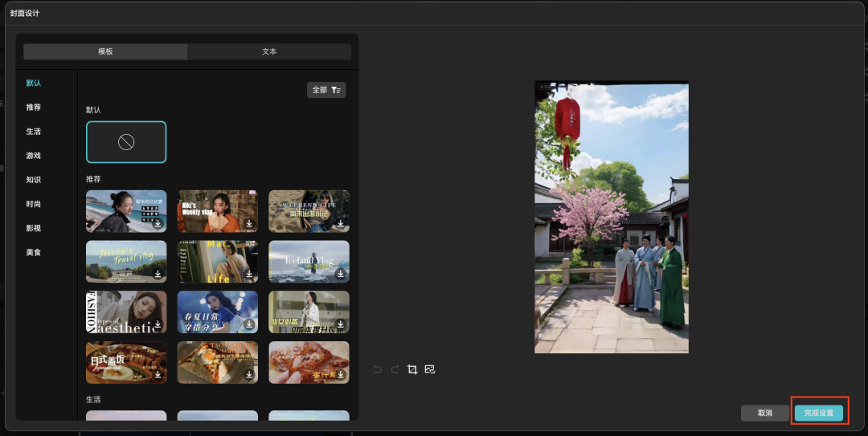Download the Iceland Vlog template

pyautogui.click(x=341, y=274)
